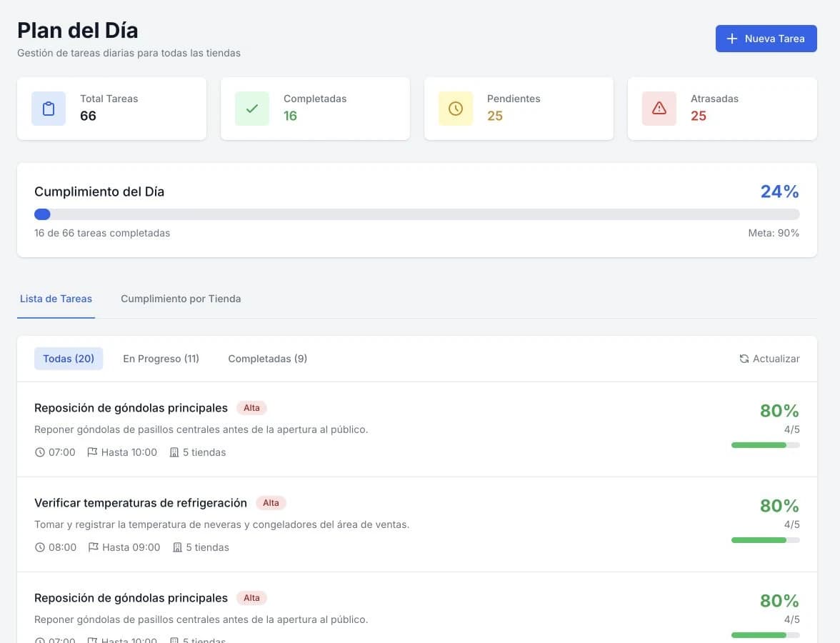The height and width of the screenshot is (643, 840).
Task: Open the Lista de Tareas tab
Action: click(56, 299)
